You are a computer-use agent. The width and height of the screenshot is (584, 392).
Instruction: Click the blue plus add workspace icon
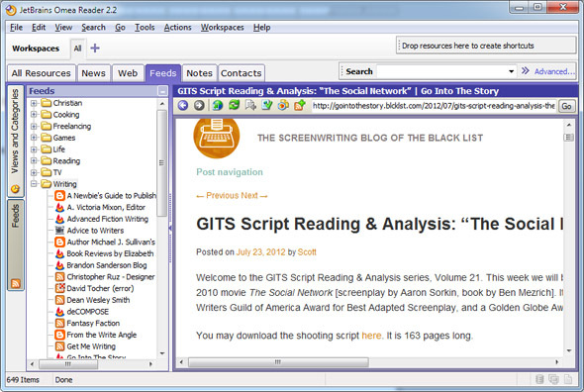(x=95, y=49)
